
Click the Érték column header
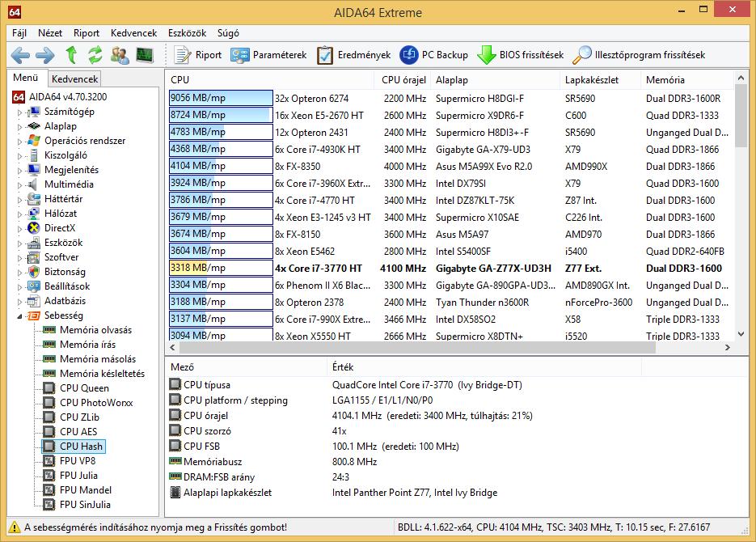click(x=484, y=367)
